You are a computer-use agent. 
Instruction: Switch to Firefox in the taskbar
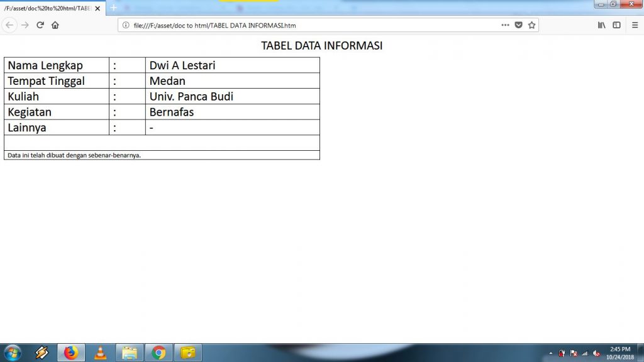(x=71, y=353)
